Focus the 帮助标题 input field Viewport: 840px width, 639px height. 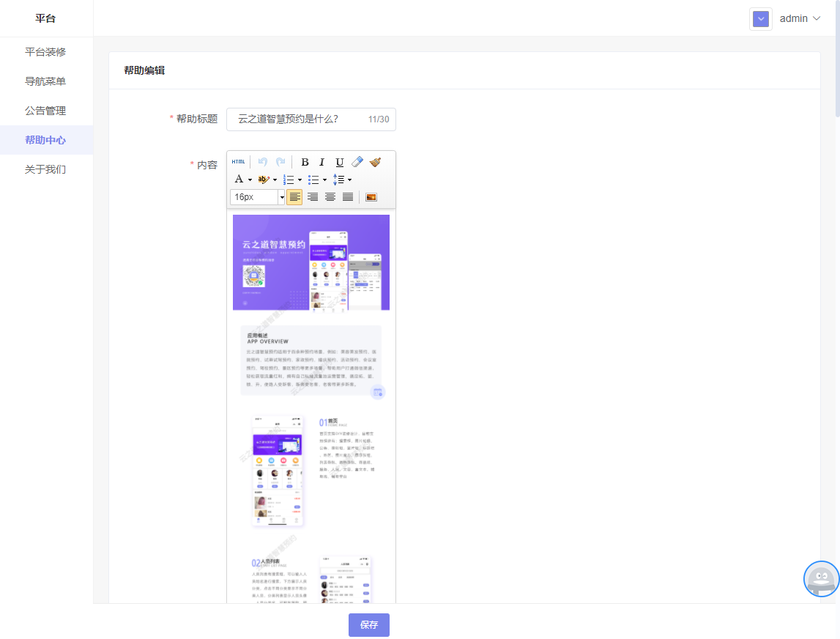tap(311, 119)
